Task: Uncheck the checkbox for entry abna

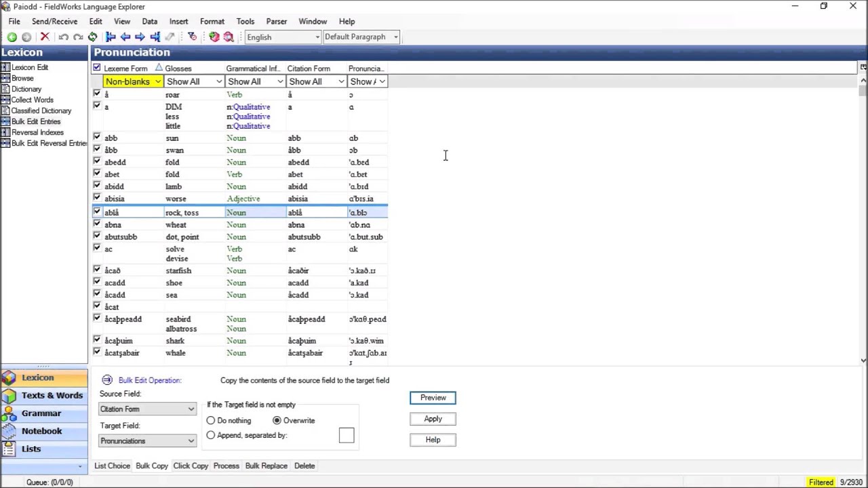Action: coord(97,224)
